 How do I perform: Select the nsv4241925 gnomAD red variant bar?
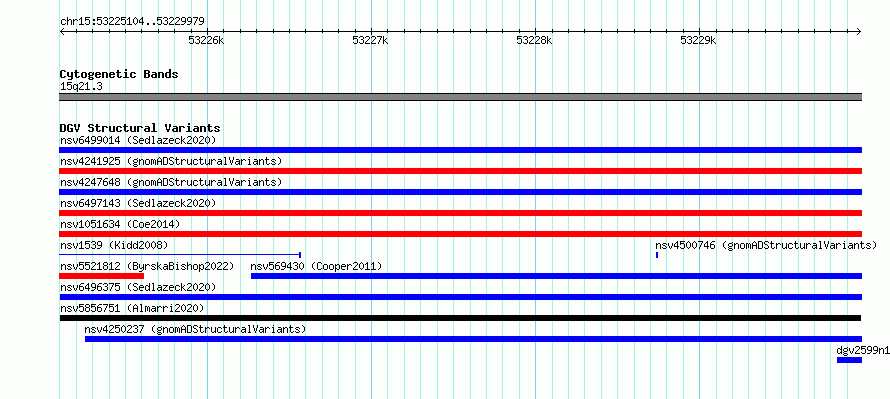click(460, 171)
